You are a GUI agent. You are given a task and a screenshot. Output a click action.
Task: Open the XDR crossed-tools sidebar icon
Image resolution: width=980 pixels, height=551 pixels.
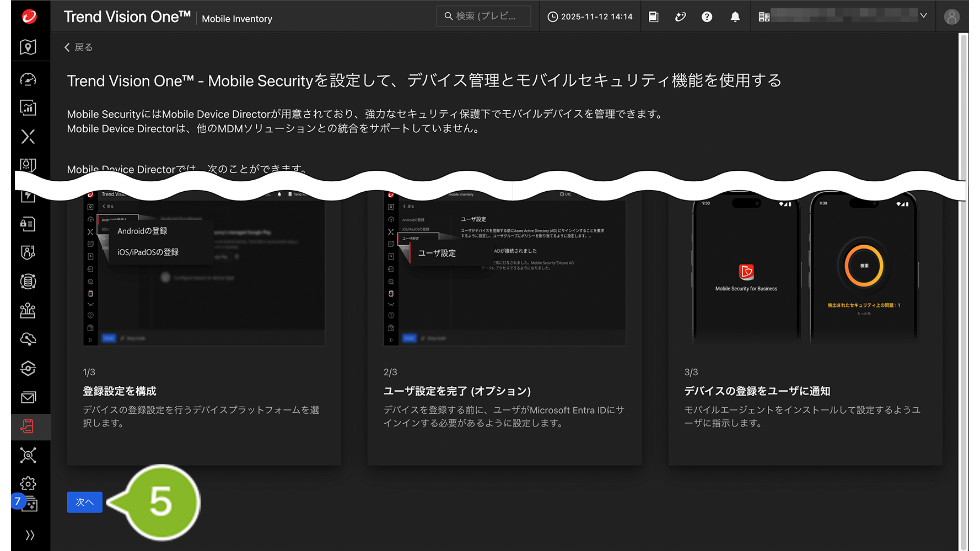(28, 137)
